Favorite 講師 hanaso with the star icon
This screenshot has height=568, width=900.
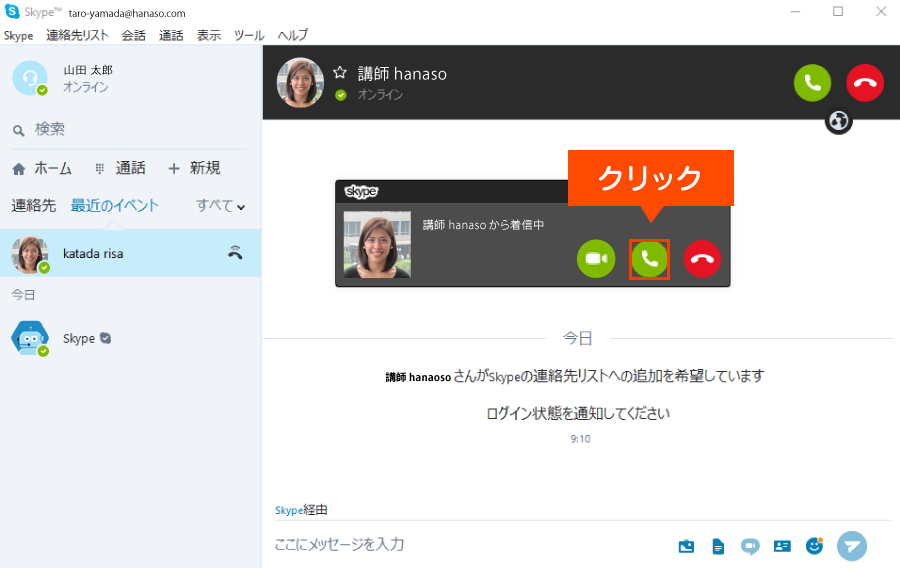pyautogui.click(x=340, y=72)
